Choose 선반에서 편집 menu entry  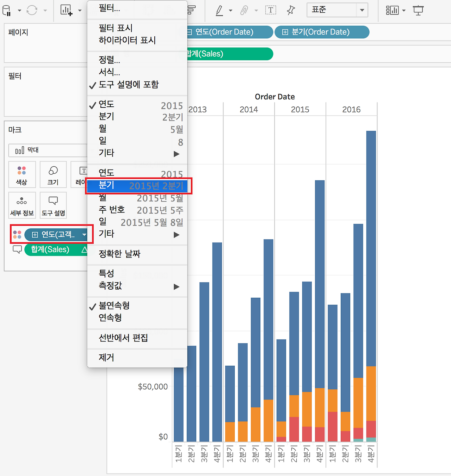(x=137, y=338)
